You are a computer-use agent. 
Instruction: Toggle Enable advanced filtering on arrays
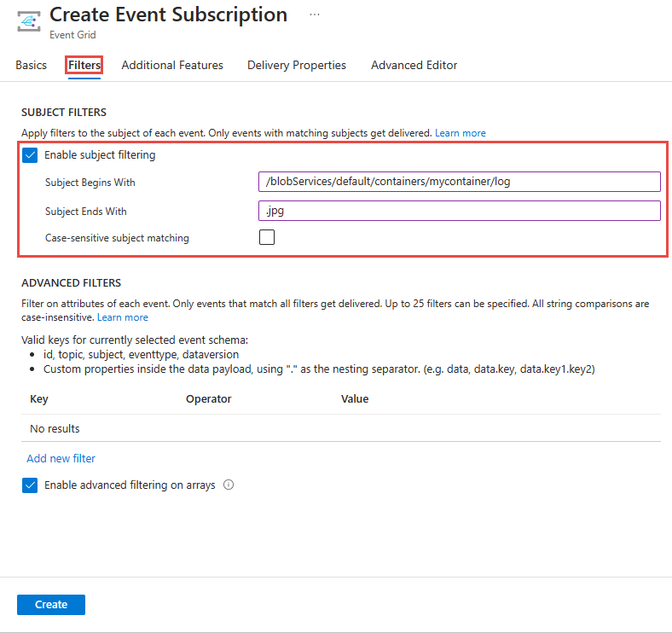31,485
